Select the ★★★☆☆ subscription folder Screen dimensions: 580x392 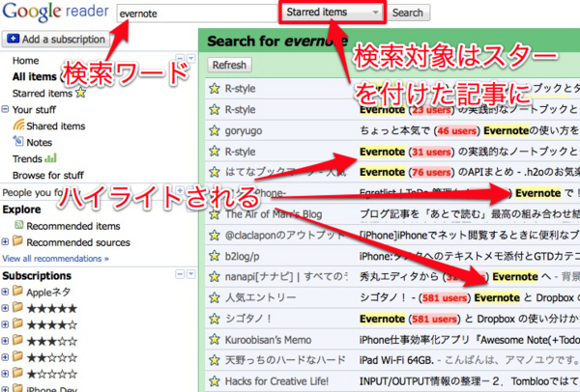[52, 341]
